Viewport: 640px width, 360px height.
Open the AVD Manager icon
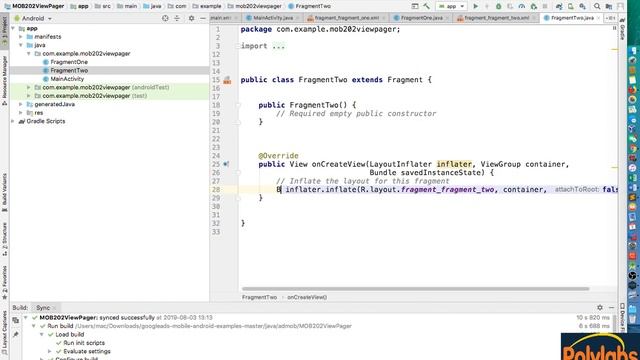click(x=571, y=6)
